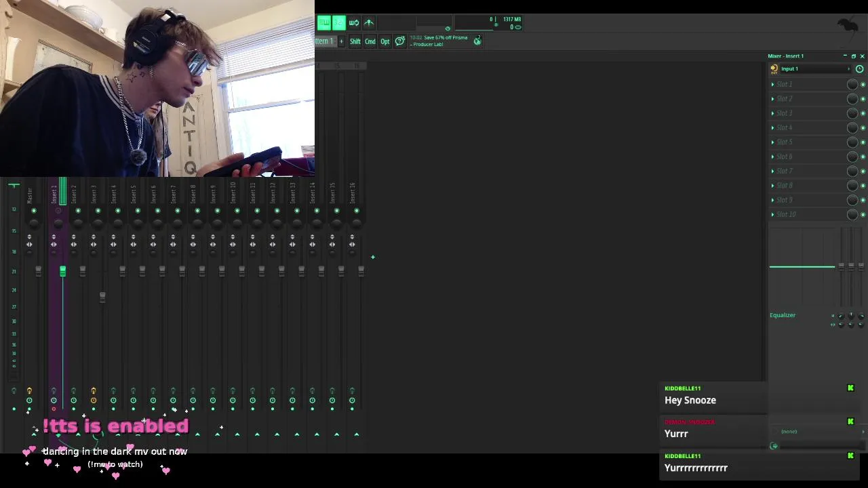This screenshot has width=868, height=488.
Task: Select the Master mixer track
Action: pos(29,195)
